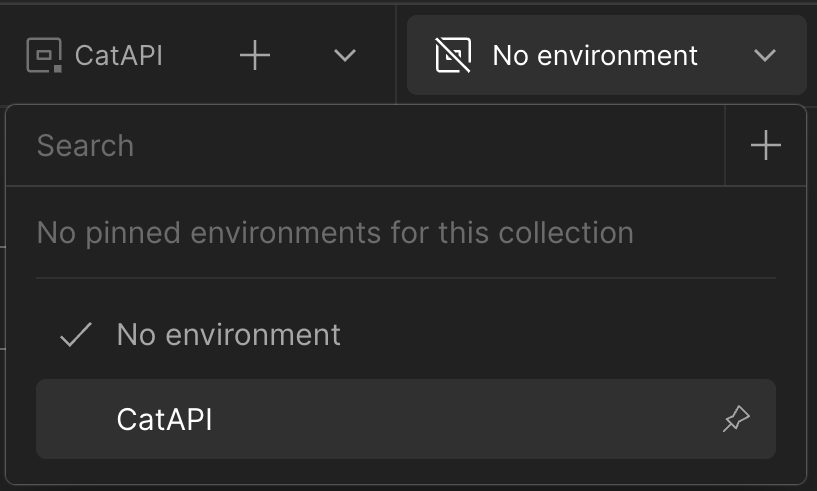Click the No environment selector label at top
Screen dimensions: 817x491
(x=595, y=55)
